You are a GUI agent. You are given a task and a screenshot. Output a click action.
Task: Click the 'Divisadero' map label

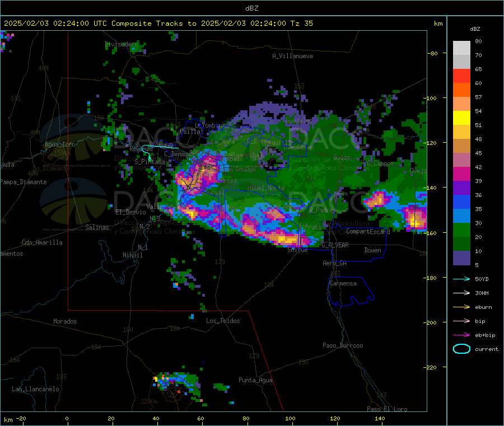click(x=121, y=44)
